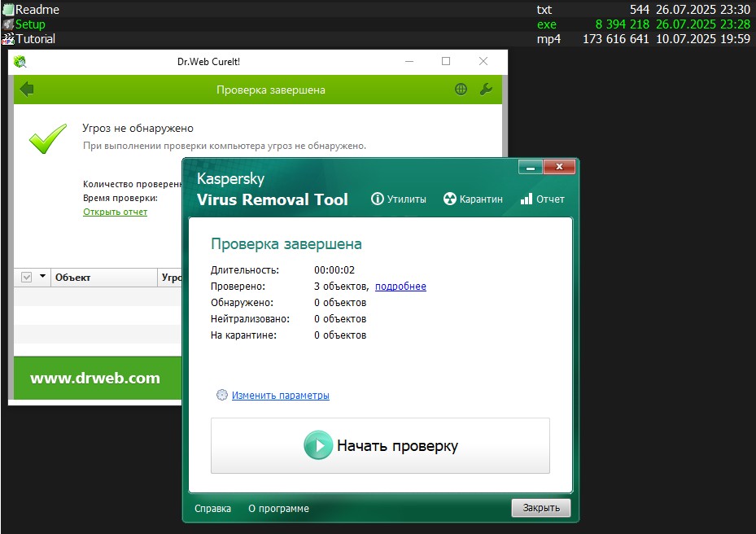Image resolution: width=756 pixels, height=534 pixels.
Task: Click the Проверка завершена heading in Kaspersky
Action: [286, 243]
